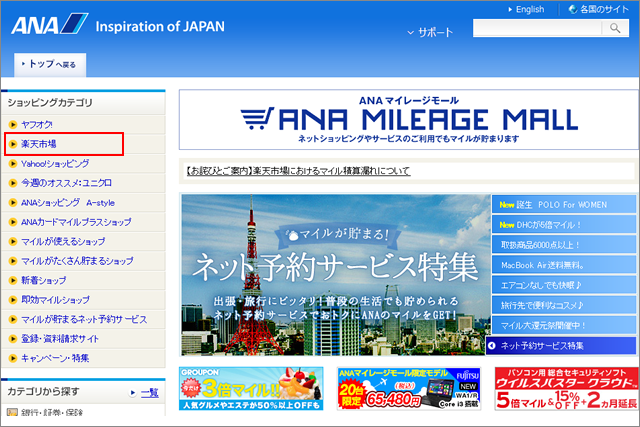The height and width of the screenshot is (427, 640).
Task: Click the back arrow on the ネット予約サービス特集 tab
Action: click(492, 346)
